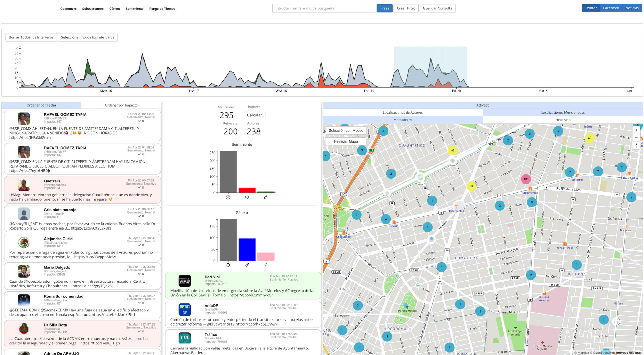Click the female gender symbol icon
This screenshot has height=355, width=644.
click(x=266, y=265)
